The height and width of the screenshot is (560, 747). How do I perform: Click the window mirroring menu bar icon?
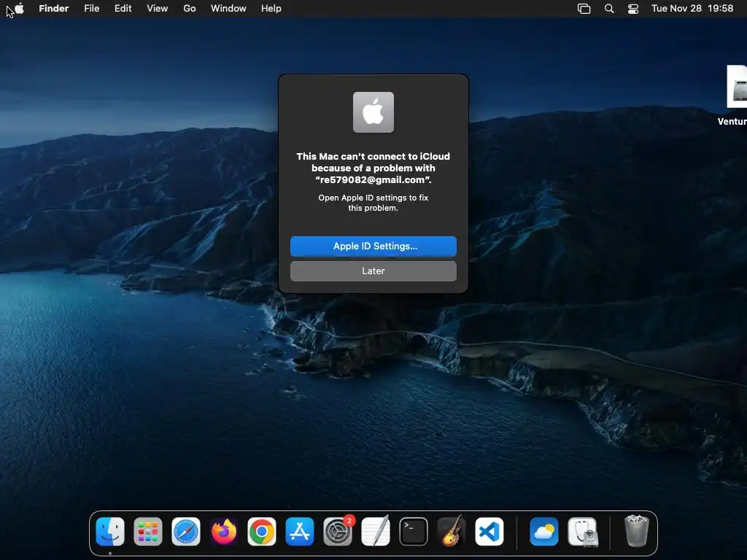pyautogui.click(x=584, y=9)
